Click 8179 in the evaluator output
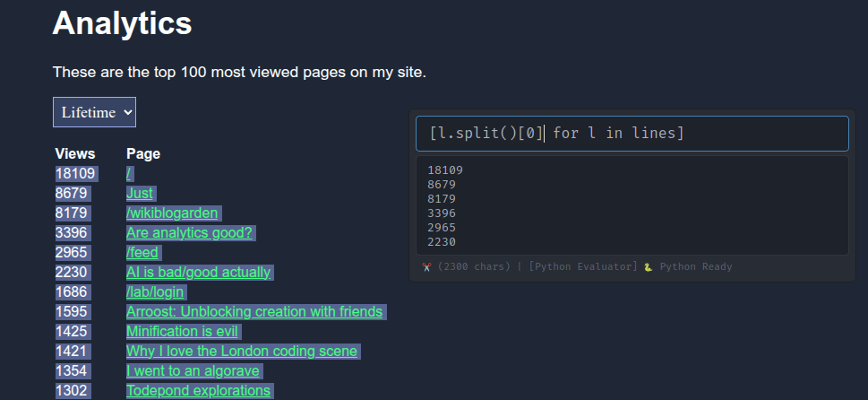Viewport: 868px width, 400px height. pos(442,199)
